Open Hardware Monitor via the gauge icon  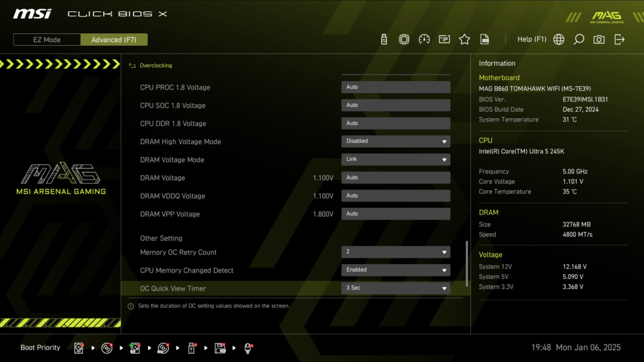(424, 38)
